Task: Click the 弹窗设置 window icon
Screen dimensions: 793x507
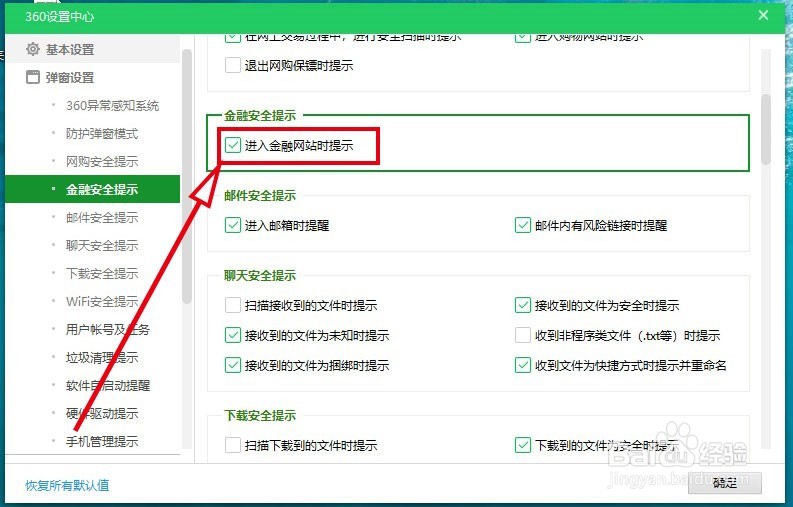Action: 33,77
